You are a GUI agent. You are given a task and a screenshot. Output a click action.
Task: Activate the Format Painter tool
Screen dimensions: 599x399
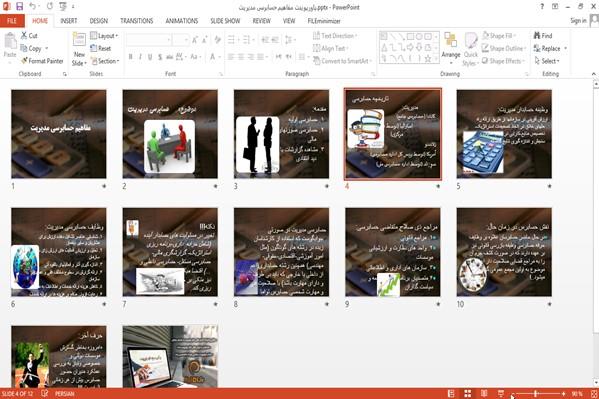[x=42, y=61]
